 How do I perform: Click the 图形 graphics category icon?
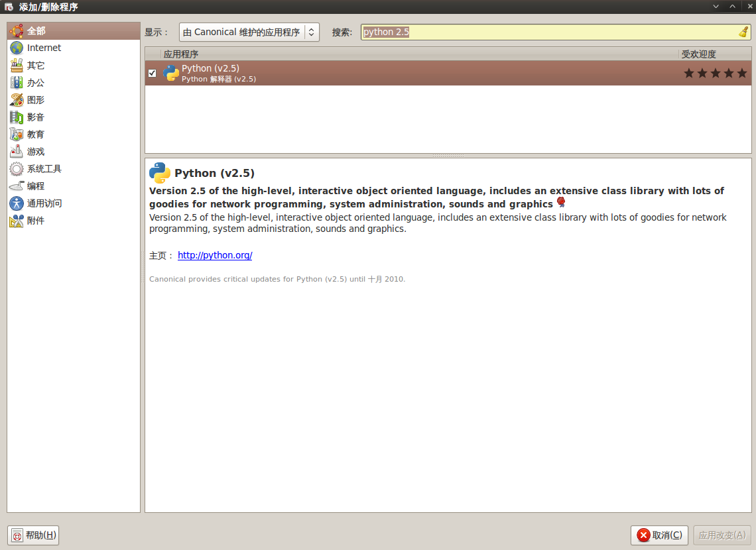point(17,99)
